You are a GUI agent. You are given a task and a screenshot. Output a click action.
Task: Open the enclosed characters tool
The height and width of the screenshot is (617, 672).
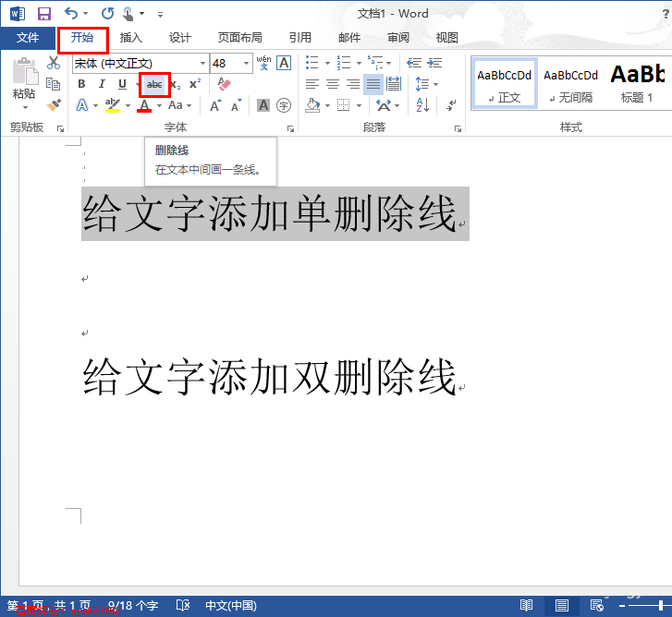coord(284,105)
